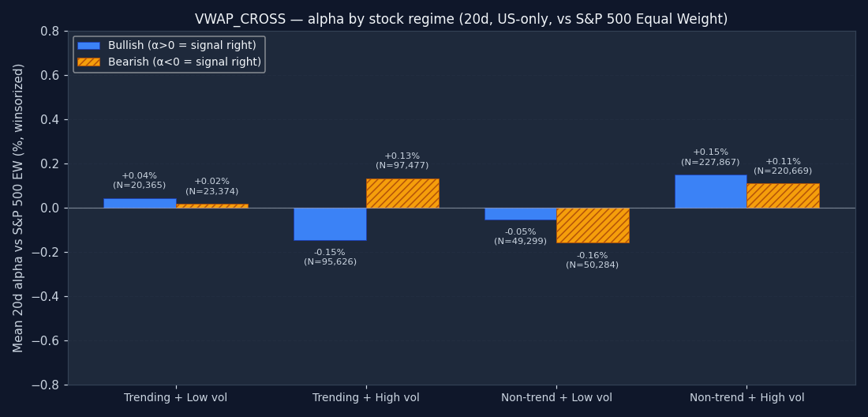Screen dimensions: 868x417
Task: Click the +0.15% (N=227,867) data label
Action: (710, 157)
